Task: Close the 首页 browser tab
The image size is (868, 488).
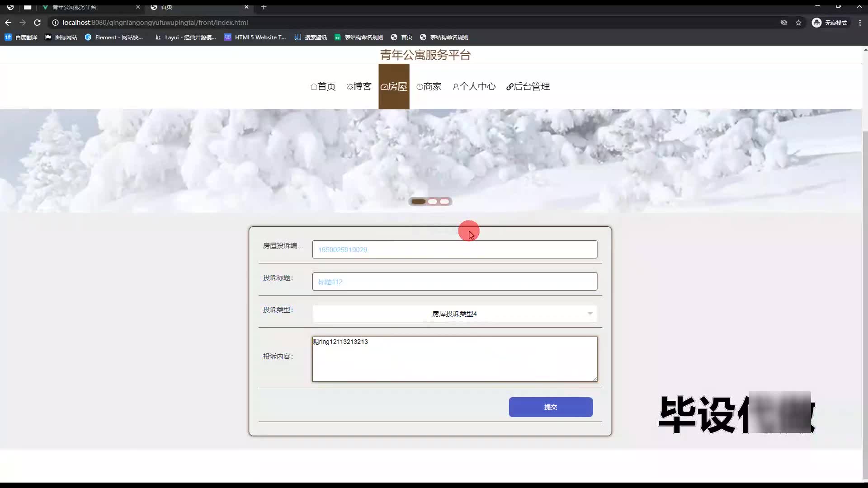Action: click(246, 7)
